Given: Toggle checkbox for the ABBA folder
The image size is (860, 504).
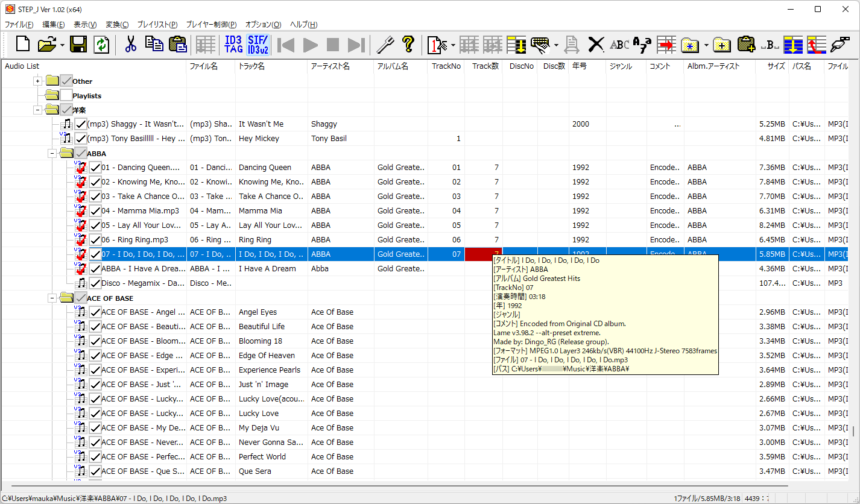Looking at the screenshot, I should click(81, 153).
